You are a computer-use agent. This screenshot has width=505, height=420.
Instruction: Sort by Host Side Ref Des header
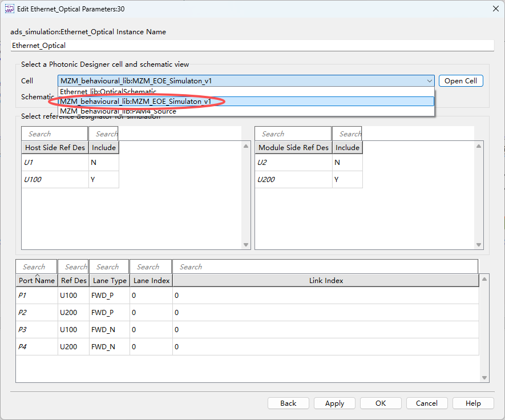coord(55,148)
